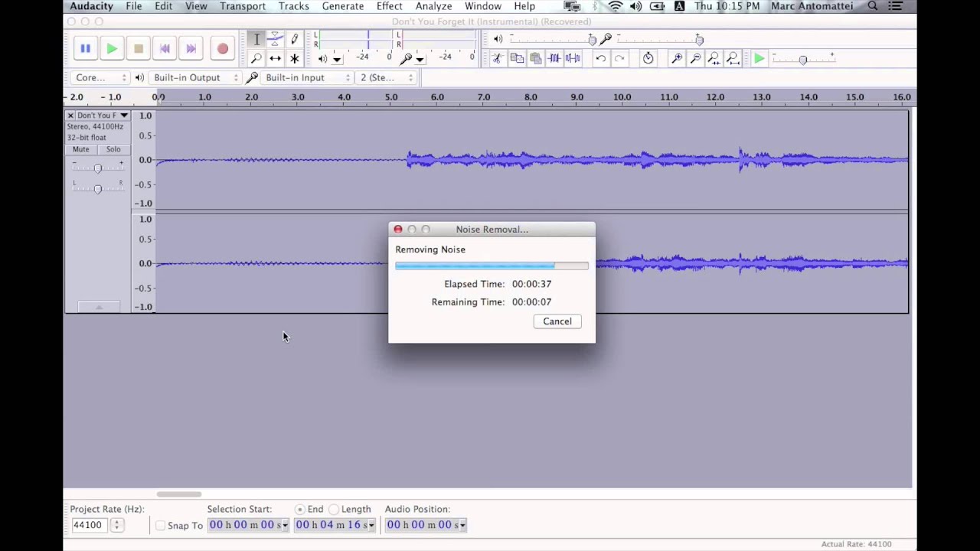Skip to end of the track
This screenshot has height=551, width=980.
pyautogui.click(x=191, y=48)
